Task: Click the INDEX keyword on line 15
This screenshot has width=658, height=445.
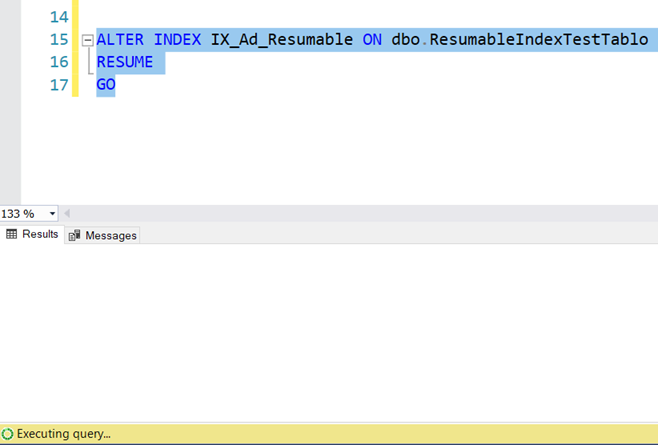Action: [x=177, y=39]
